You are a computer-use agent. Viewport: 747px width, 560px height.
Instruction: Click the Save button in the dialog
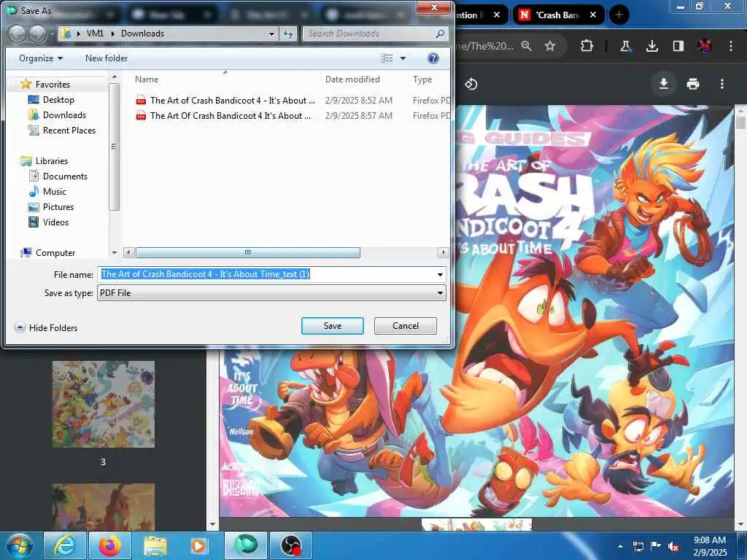pyautogui.click(x=332, y=326)
